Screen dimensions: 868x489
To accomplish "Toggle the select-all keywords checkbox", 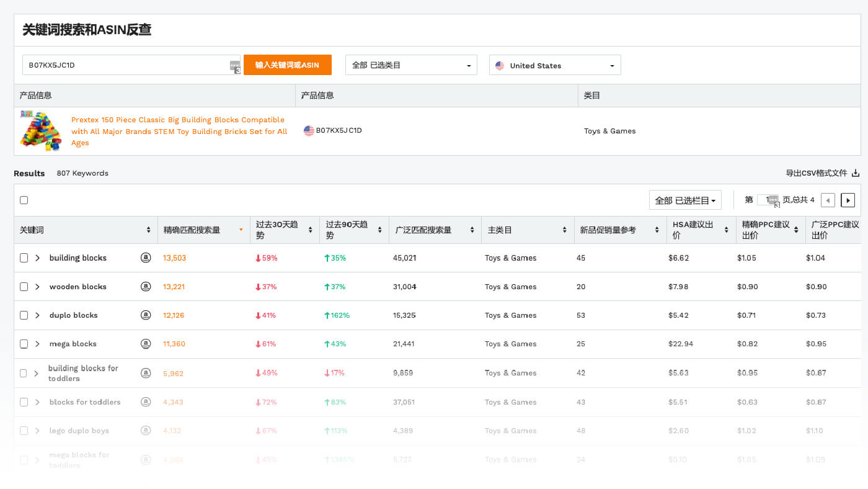I will (24, 200).
